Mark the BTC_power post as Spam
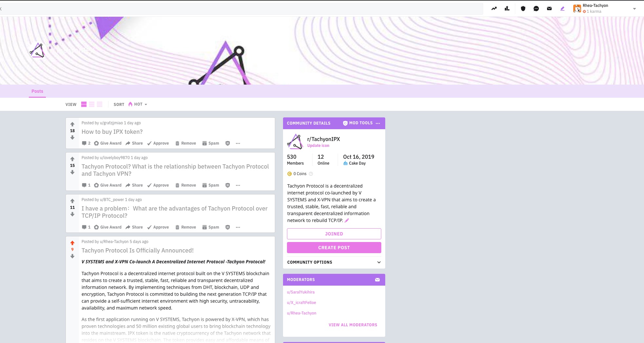The image size is (644, 343). 211,227
